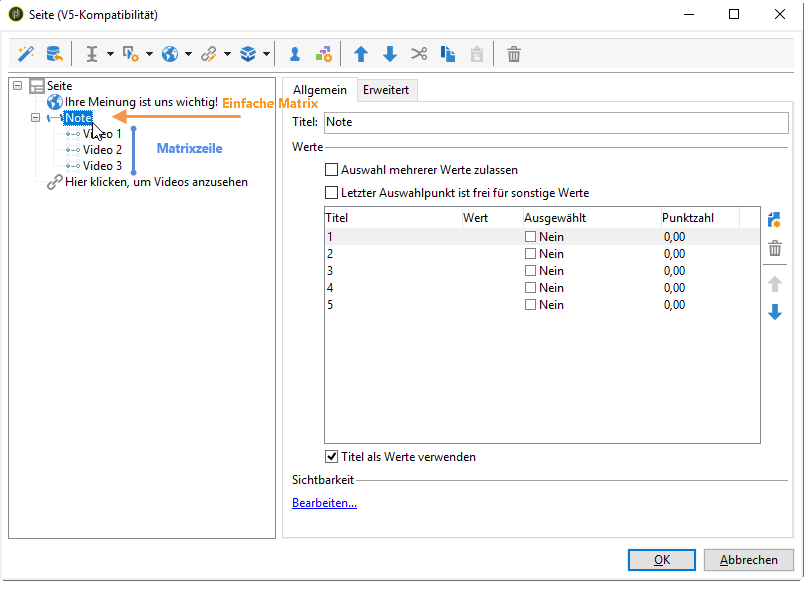Click the Ausgewählt column header
The image size is (812, 591).
(x=591, y=218)
